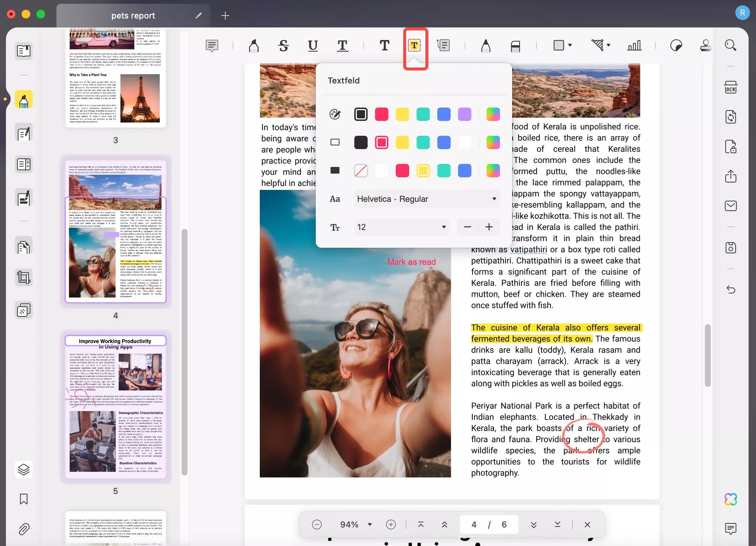Share the document via export icon
The width and height of the screenshot is (756, 546).
coord(730,176)
